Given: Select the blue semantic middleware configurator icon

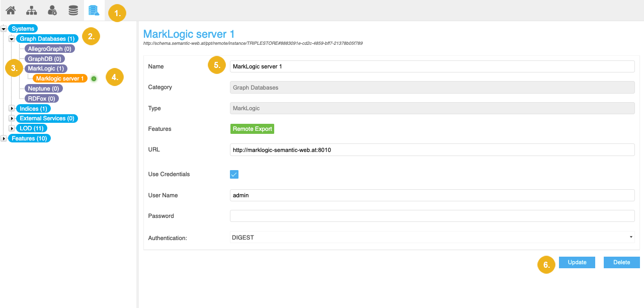Looking at the screenshot, I should [94, 10].
